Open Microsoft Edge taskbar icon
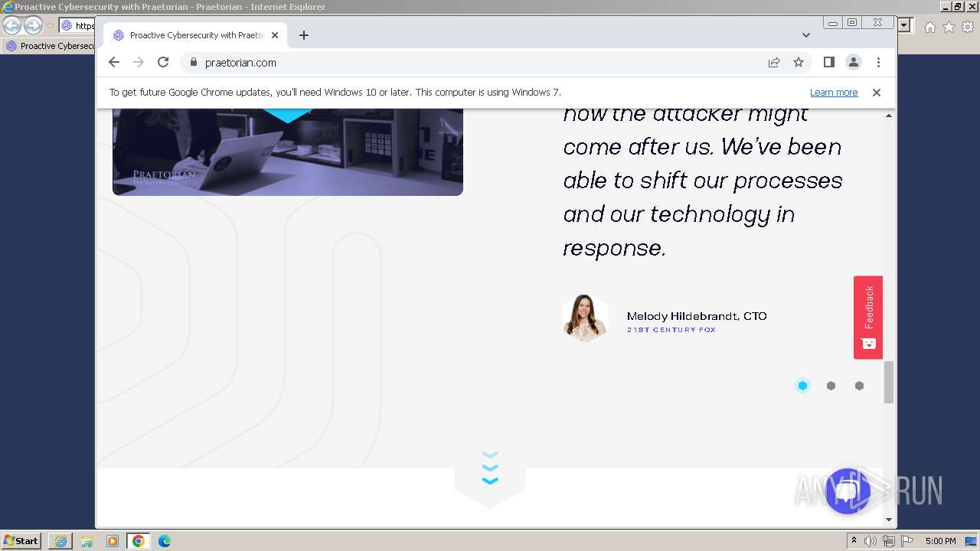This screenshot has height=551, width=980. (x=165, y=541)
